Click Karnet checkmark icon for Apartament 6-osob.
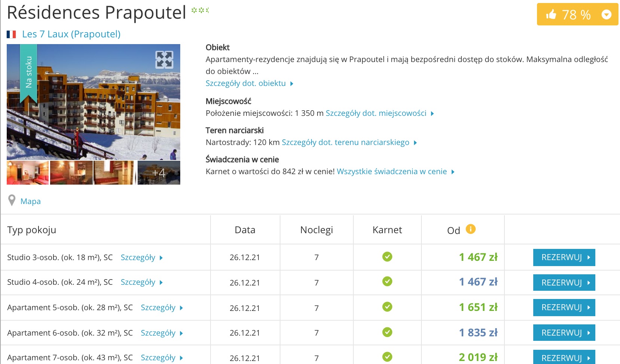 click(x=387, y=332)
